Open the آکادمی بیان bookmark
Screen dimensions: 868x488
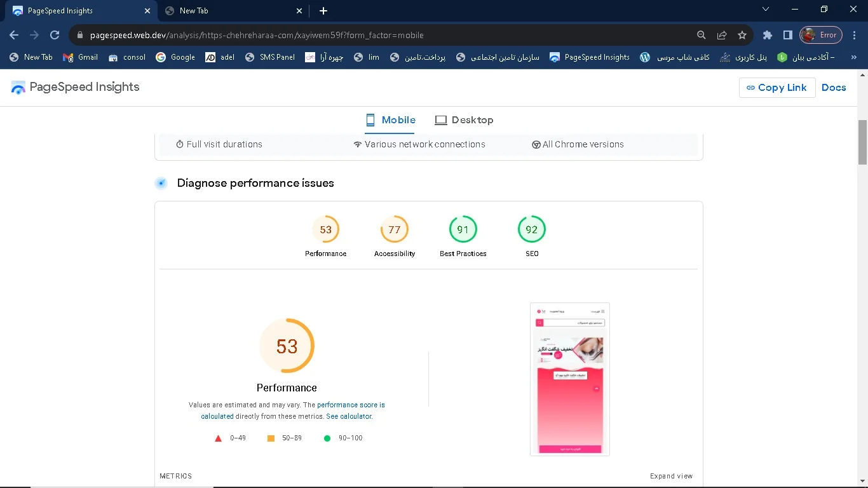pyautogui.click(x=806, y=57)
